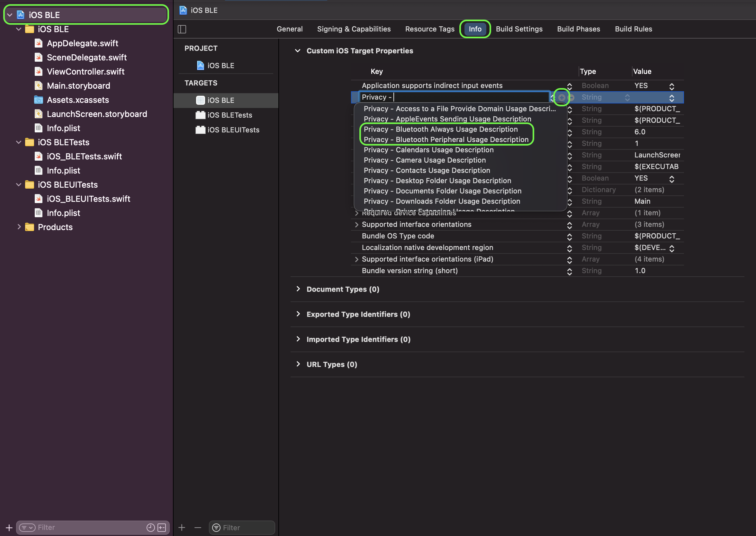Image resolution: width=756 pixels, height=536 pixels.
Task: Select the AppDelegate.swift file
Action: click(x=82, y=43)
